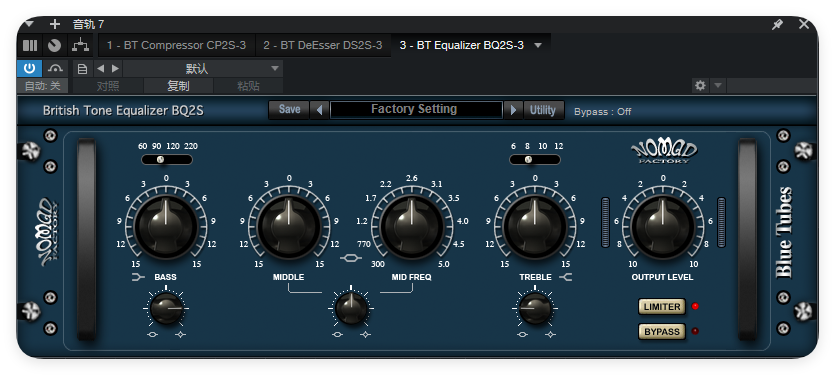This screenshot has height=375, width=835.
Task: Click the 粘贴 paste button
Action: pyautogui.click(x=248, y=86)
